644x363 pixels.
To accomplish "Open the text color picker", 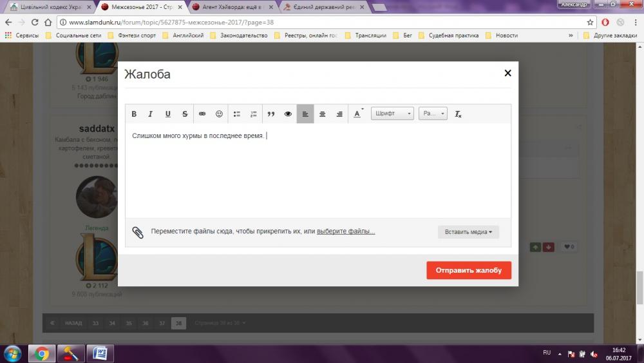I will point(357,114).
